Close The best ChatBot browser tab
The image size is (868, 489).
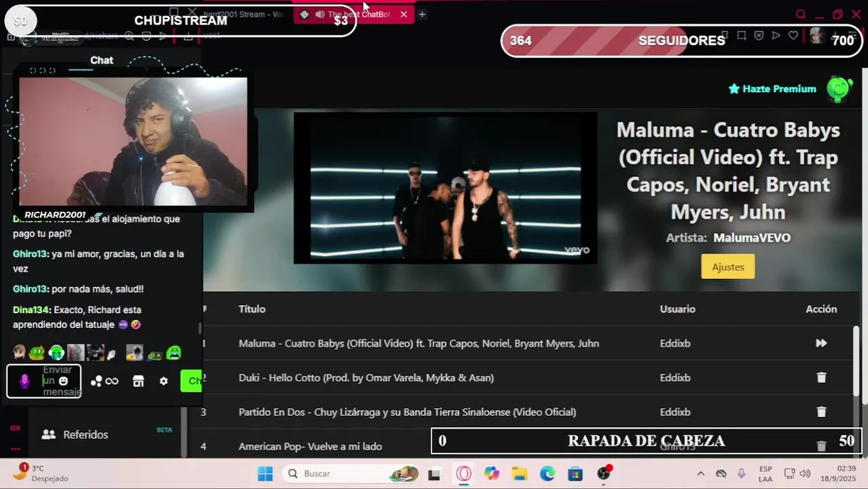pyautogui.click(x=403, y=14)
